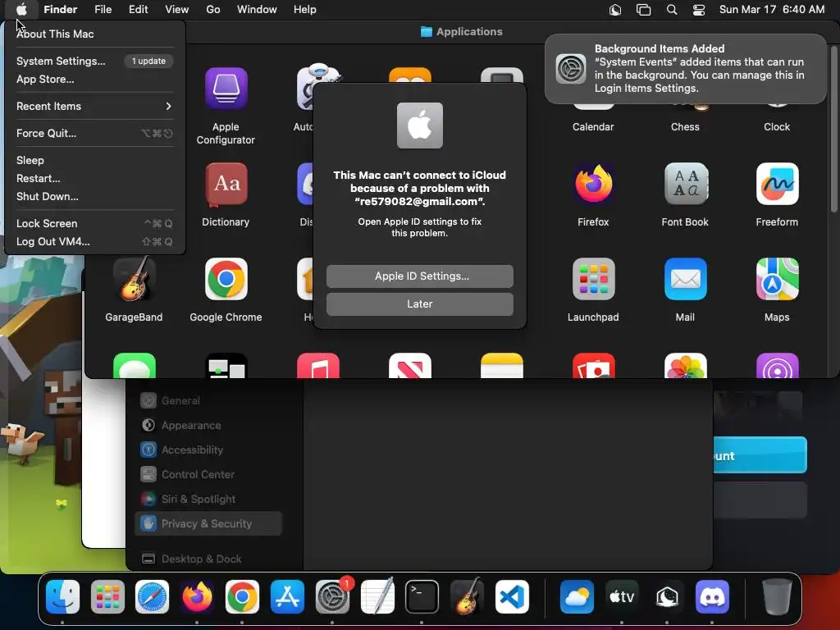Open Apple Configurator app icon
The height and width of the screenshot is (630, 840).
[226, 88]
